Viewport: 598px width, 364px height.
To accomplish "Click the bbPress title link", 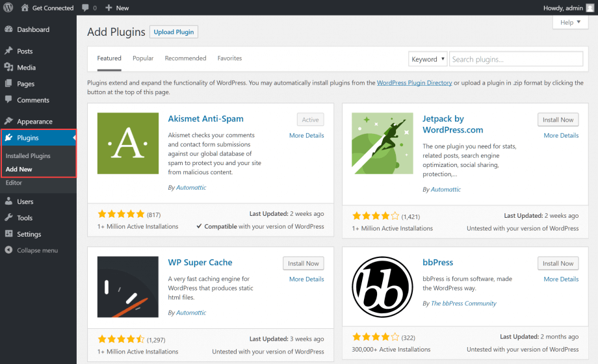I will tap(438, 263).
